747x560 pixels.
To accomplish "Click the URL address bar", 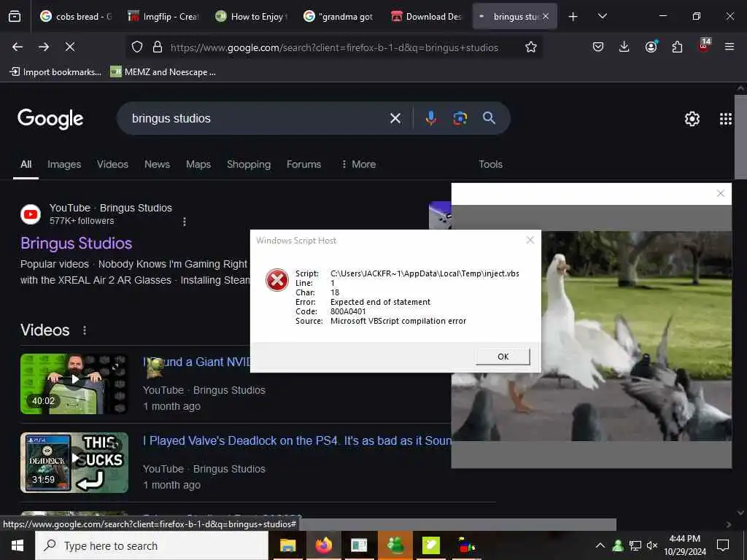I will pos(334,47).
